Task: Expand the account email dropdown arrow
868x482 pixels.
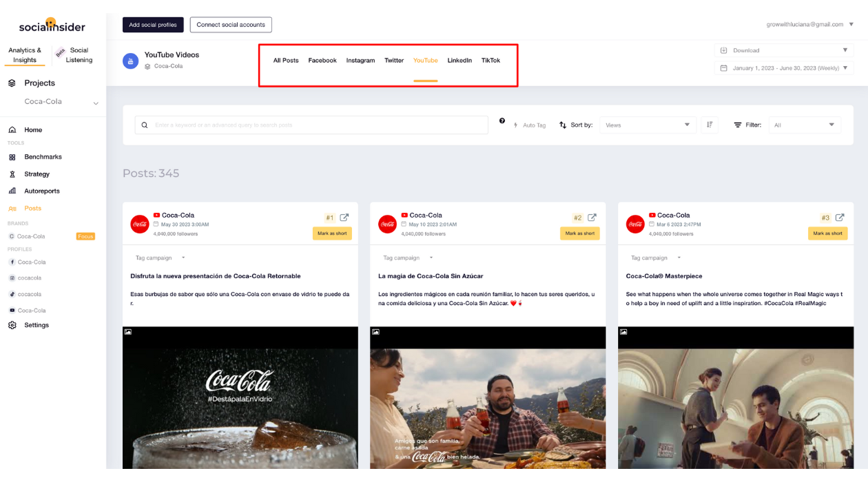Action: coord(851,25)
